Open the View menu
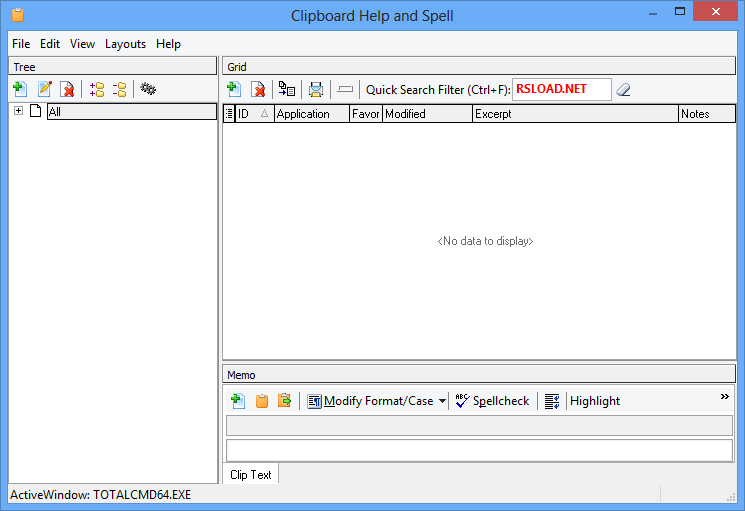The width and height of the screenshot is (745, 511). point(82,44)
